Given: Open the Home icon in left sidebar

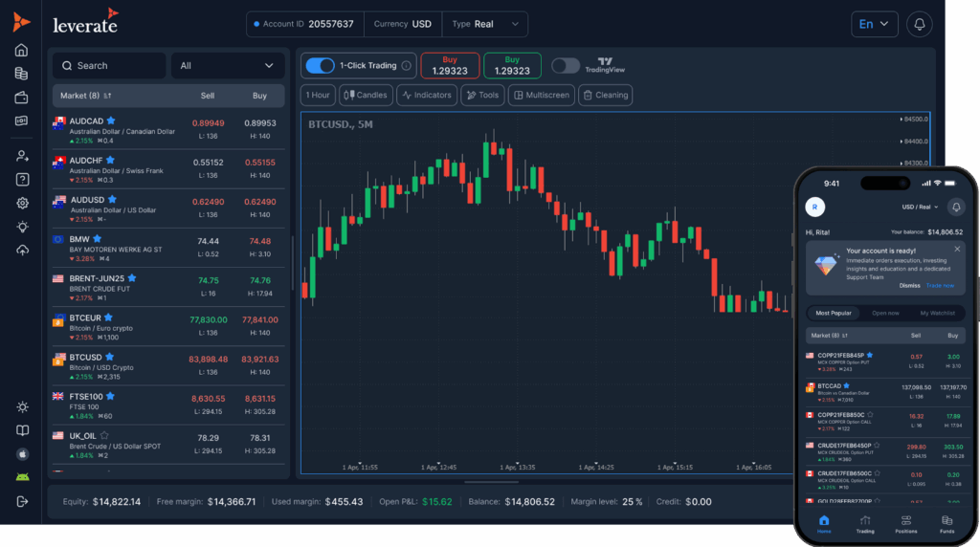Looking at the screenshot, I should (21, 50).
